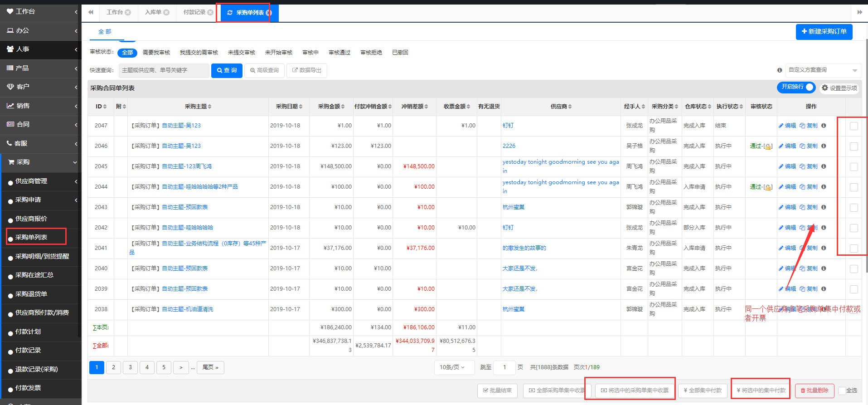Switch to the 付款记录 tab
This screenshot has width=868, height=405.
[x=194, y=12]
